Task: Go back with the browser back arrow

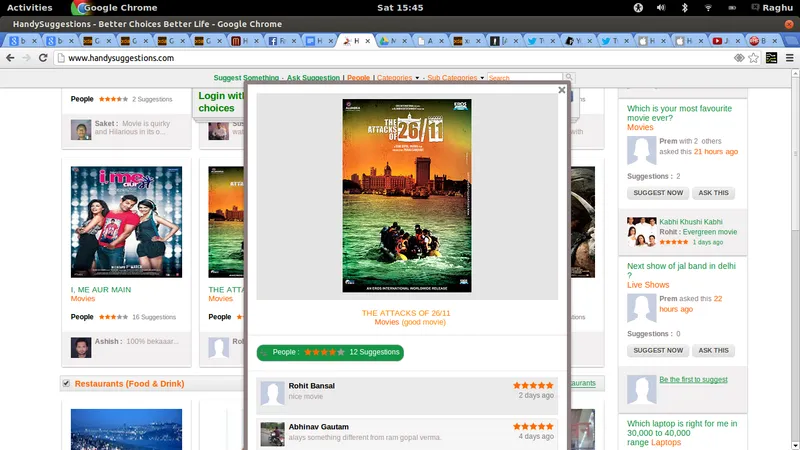Action: click(x=10, y=58)
